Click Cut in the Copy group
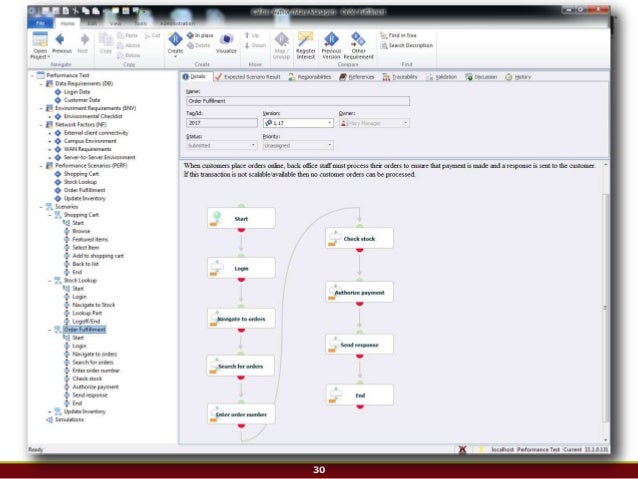Screen dimensions: 638x479 (152, 35)
